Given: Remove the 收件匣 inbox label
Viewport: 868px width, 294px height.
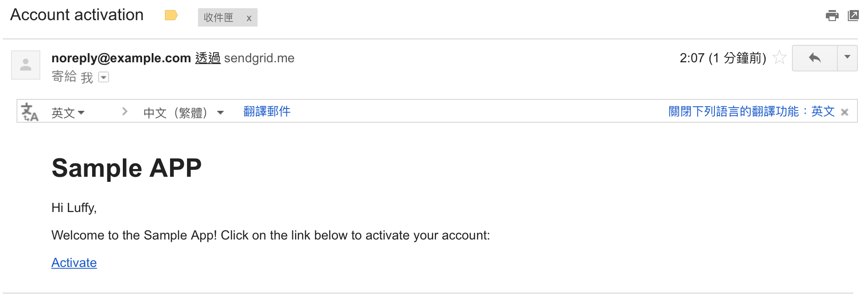Looking at the screenshot, I should pyautogui.click(x=249, y=18).
